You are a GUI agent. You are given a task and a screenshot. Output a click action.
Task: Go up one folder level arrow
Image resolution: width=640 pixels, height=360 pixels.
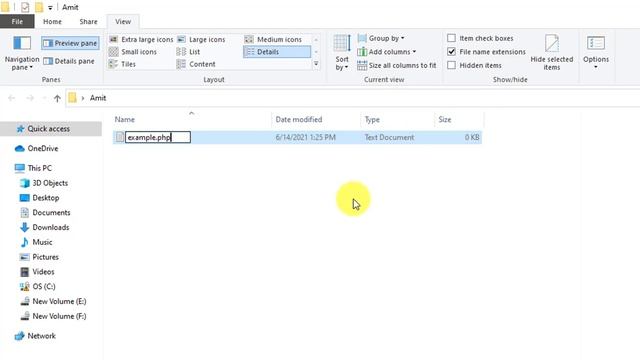[57, 98]
